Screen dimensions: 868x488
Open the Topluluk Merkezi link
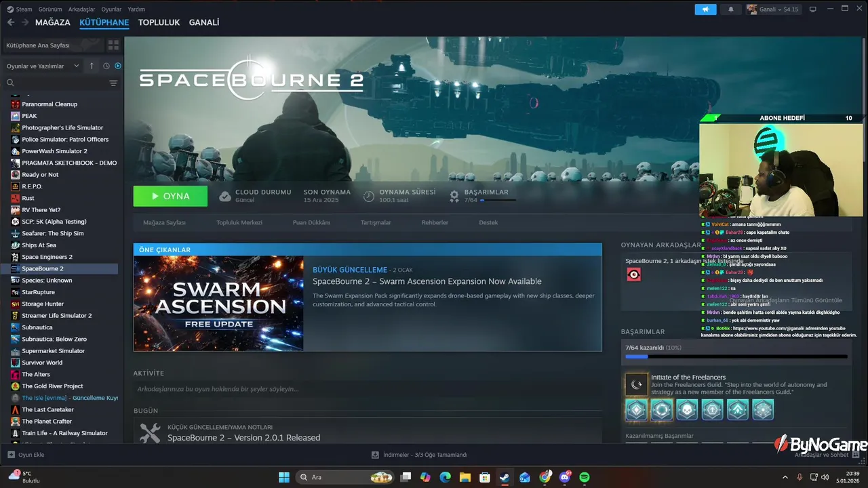tap(239, 222)
